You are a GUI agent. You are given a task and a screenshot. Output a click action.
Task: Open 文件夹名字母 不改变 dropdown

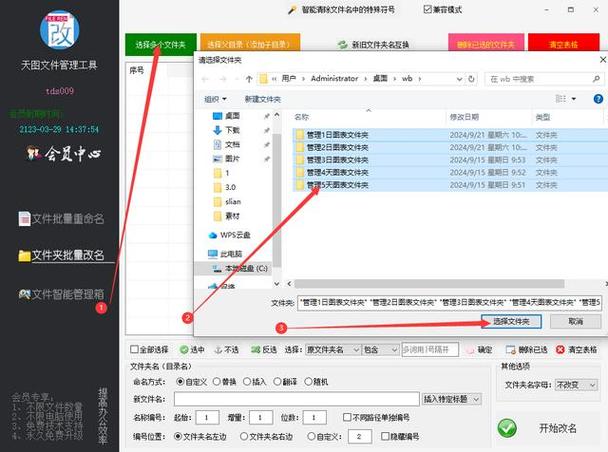click(576, 385)
